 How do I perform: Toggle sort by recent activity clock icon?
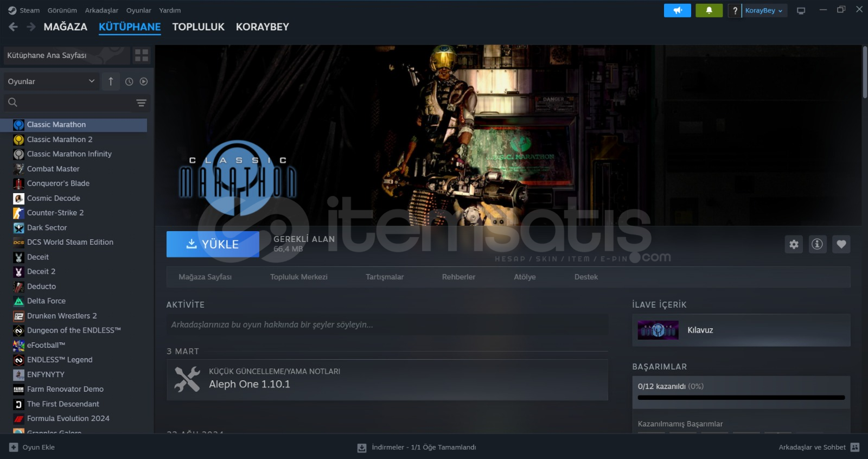(129, 81)
